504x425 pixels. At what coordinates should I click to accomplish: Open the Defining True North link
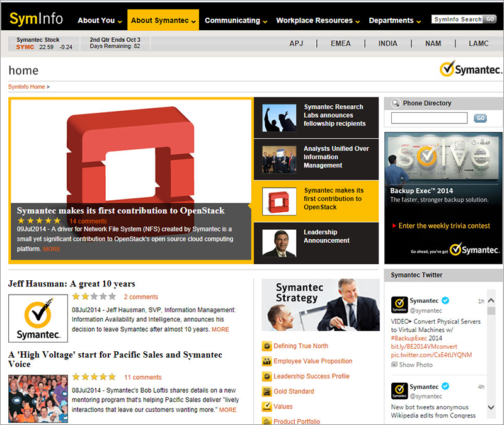coord(301,346)
